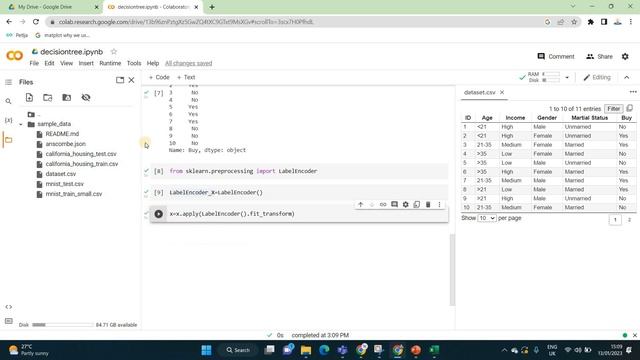
Task: Open terminal icon at sidebar bottom
Action: click(9, 321)
